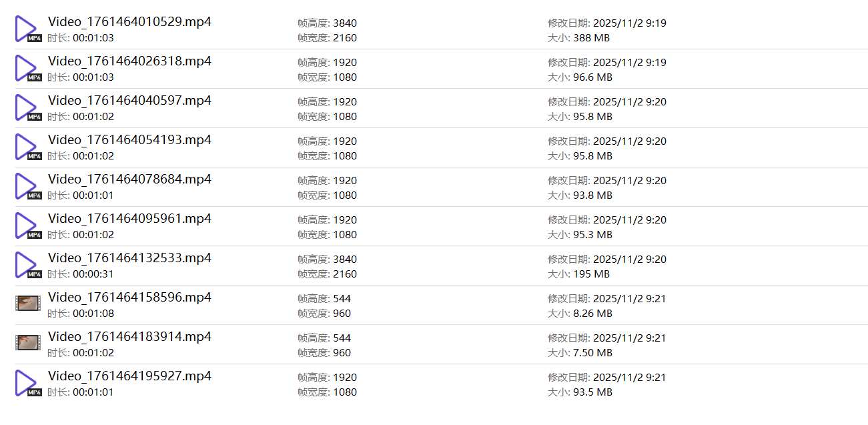Select file name Video_1761464010529.mp4

click(129, 22)
